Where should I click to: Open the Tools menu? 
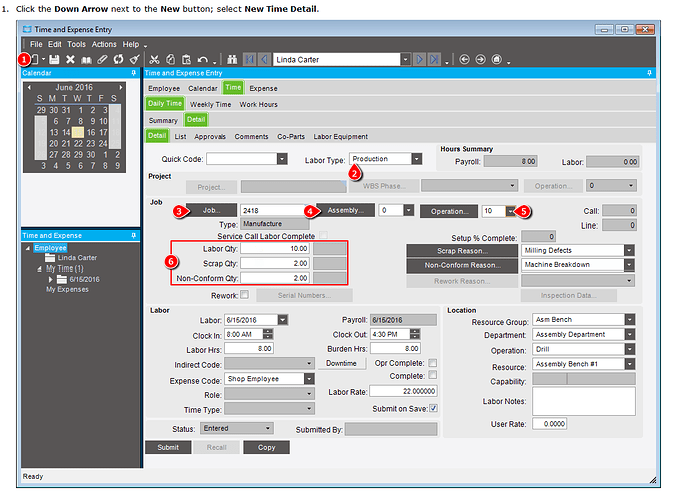(x=77, y=44)
